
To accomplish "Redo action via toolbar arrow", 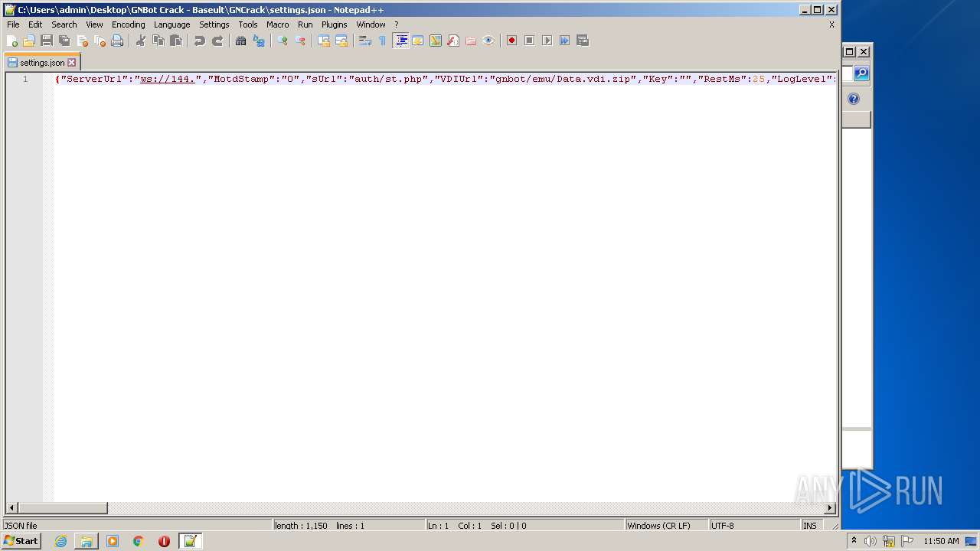I will point(217,41).
